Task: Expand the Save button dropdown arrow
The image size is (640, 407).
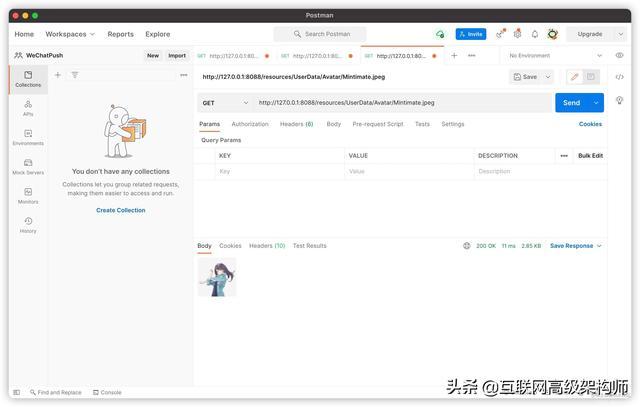Action: [x=548, y=77]
